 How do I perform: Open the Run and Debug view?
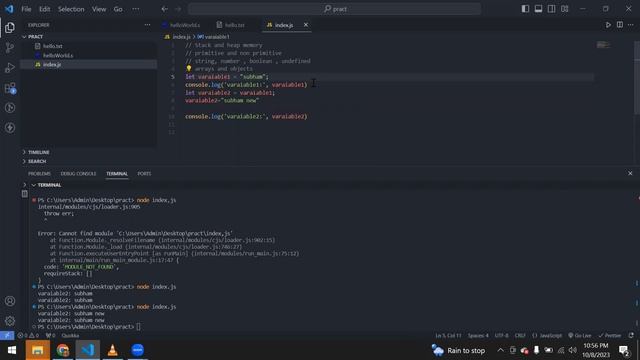pyautogui.click(x=10, y=68)
